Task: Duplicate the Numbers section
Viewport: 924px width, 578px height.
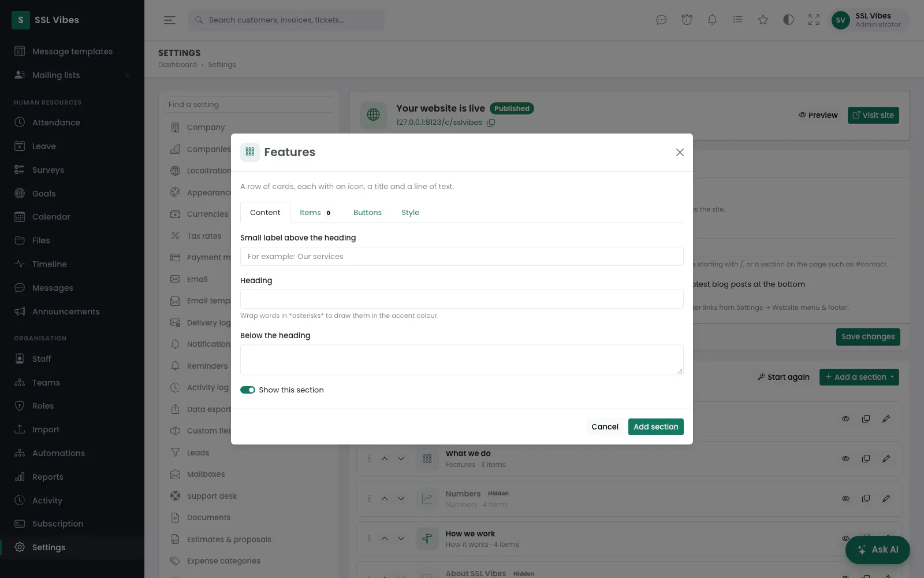Action: (866, 499)
